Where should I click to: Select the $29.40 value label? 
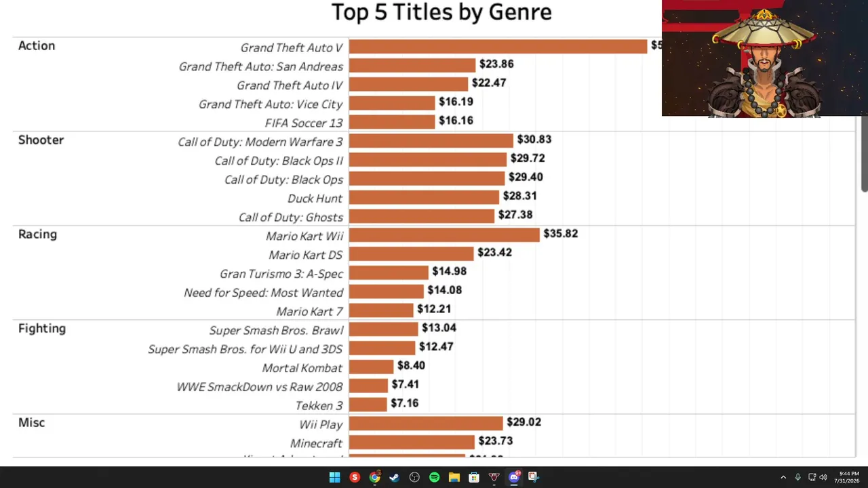(526, 177)
